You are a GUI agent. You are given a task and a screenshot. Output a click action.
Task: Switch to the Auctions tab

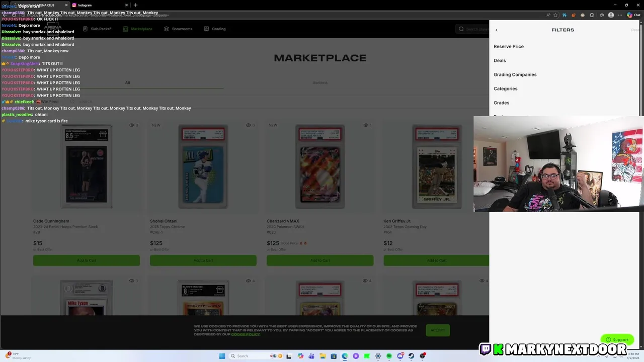click(x=320, y=82)
